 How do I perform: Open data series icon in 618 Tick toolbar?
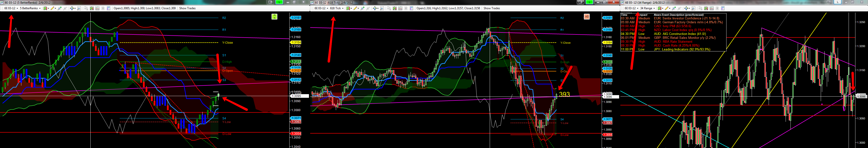point(395,8)
